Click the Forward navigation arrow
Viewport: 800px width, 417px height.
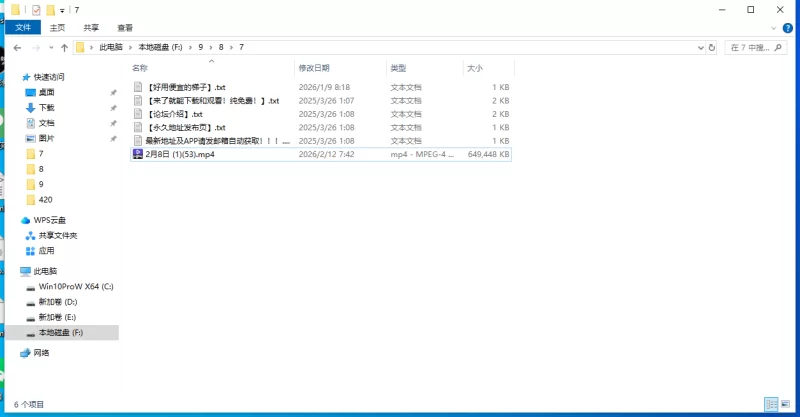(x=36, y=47)
